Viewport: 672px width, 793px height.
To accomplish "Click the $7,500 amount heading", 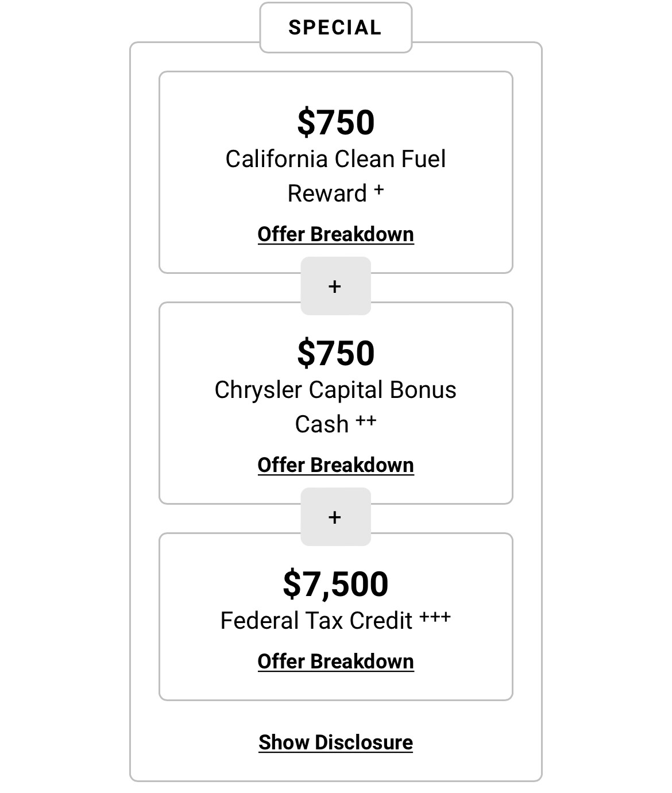I will click(335, 583).
